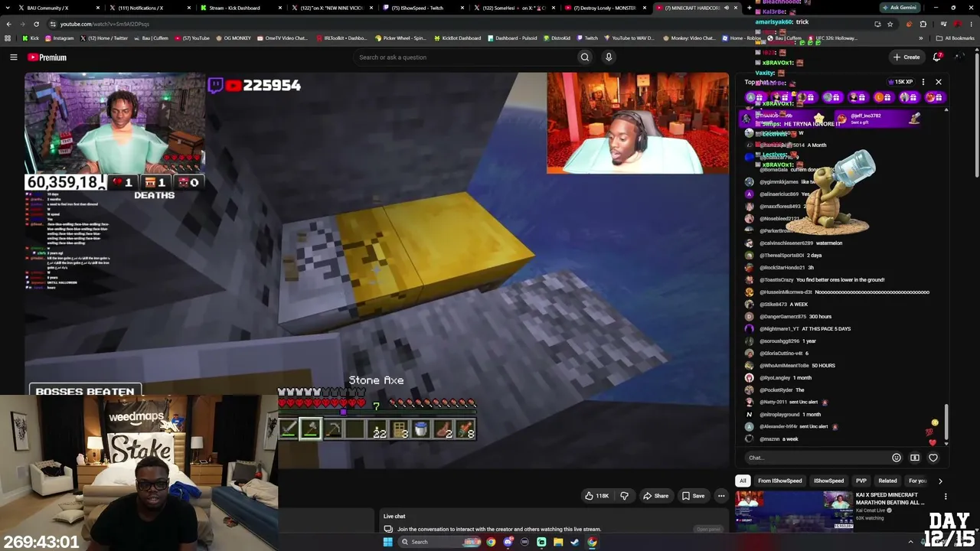Image resolution: width=980 pixels, height=551 pixels.
Task: Like the video with 118K likes
Action: pos(596,496)
